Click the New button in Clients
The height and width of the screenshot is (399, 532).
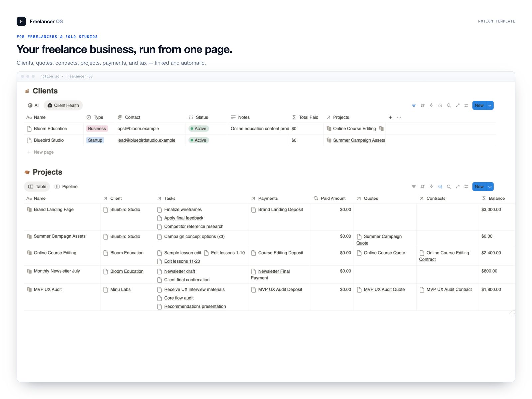[x=479, y=105]
